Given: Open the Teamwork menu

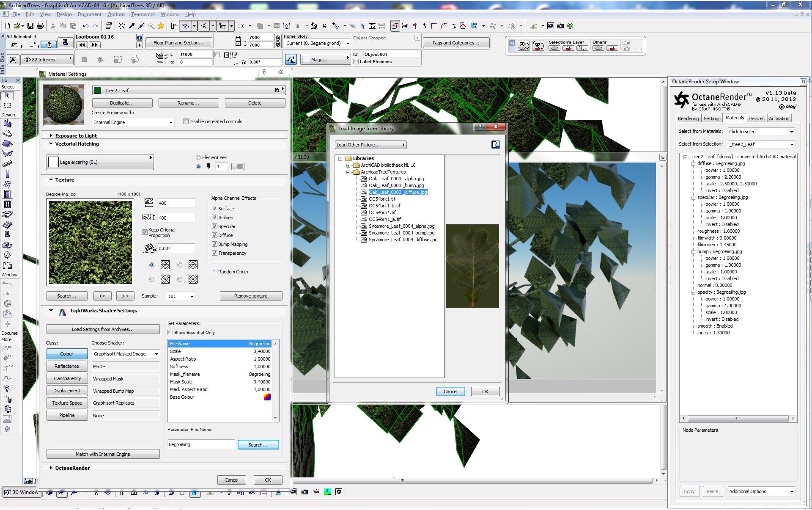Looking at the screenshot, I should click(143, 14).
